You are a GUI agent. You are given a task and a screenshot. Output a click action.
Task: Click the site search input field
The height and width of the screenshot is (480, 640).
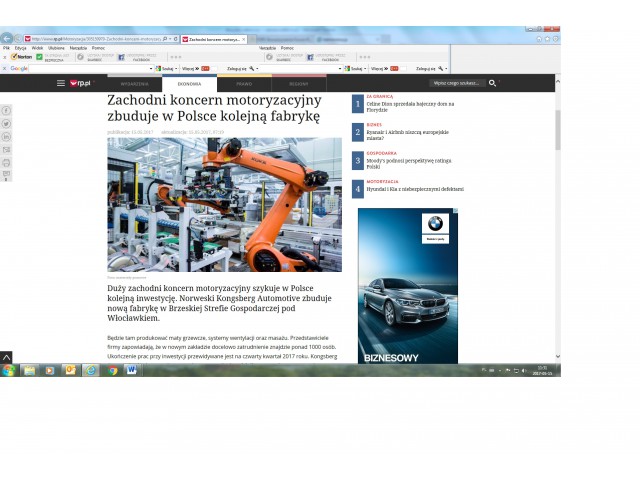tap(455, 83)
